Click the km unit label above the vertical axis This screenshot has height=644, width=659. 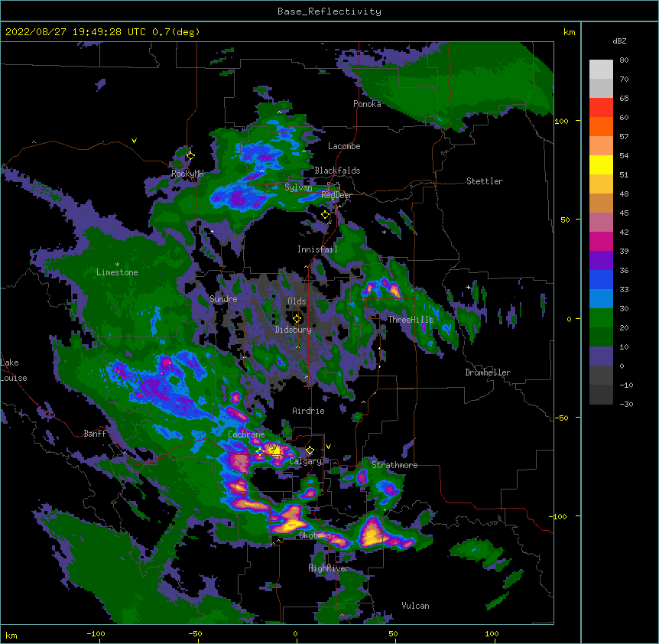pyautogui.click(x=569, y=32)
